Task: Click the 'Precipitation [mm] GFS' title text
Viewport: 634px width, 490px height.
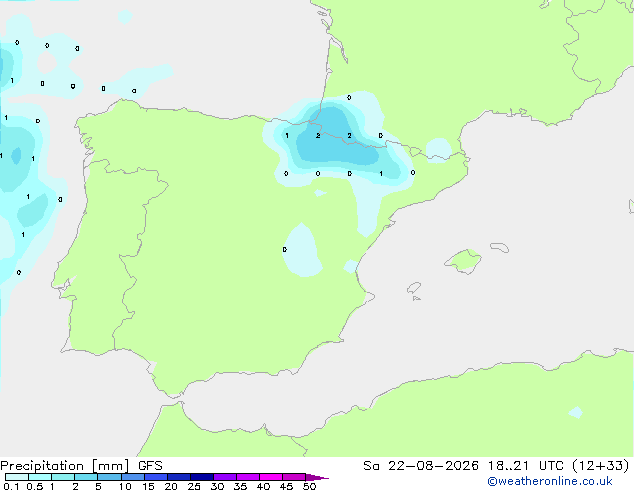Action: pos(81,466)
